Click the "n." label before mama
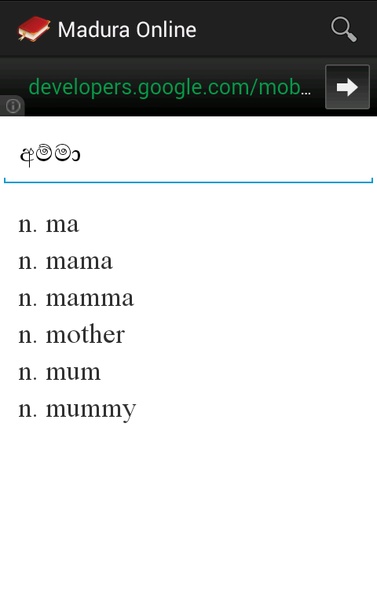The height and width of the screenshot is (600, 377). point(28,261)
